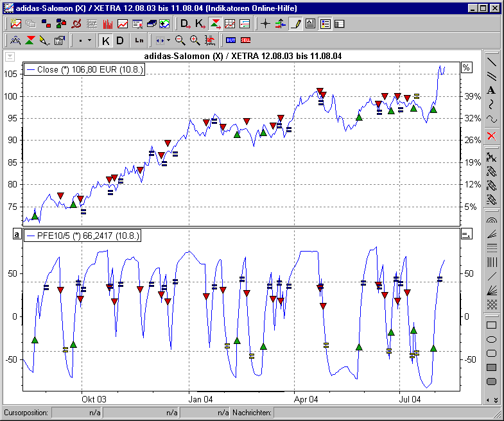Screen dimensions: 504x421
Task: Toggle the D chart display mode
Action: [x=120, y=40]
